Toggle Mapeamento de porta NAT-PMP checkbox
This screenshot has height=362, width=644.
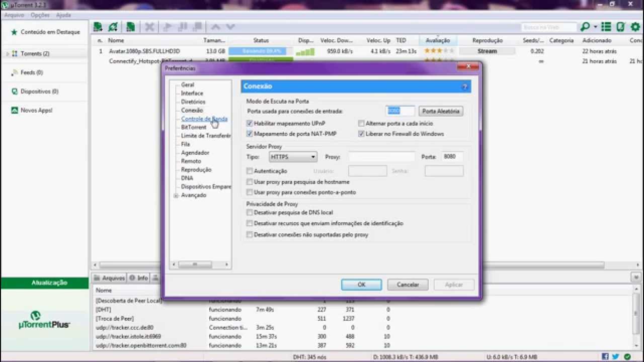click(250, 134)
